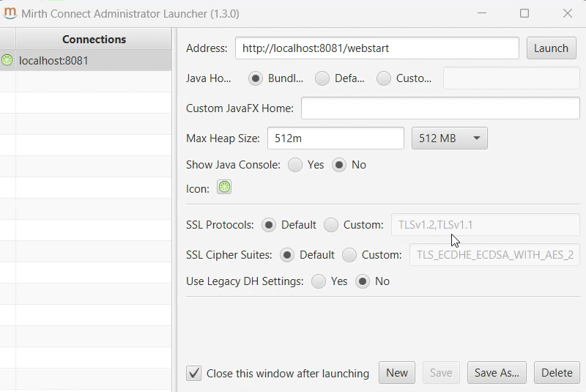Select the Custom Java Home option

click(384, 78)
